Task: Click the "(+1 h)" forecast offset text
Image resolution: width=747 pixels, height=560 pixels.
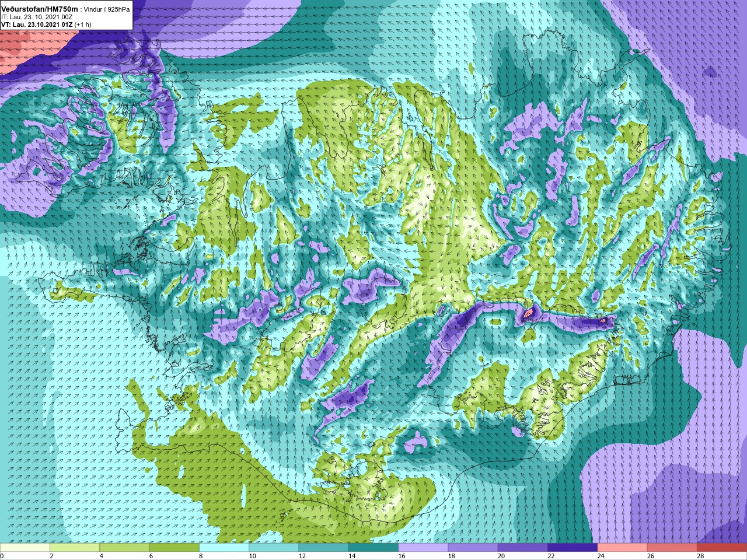Action: point(82,24)
